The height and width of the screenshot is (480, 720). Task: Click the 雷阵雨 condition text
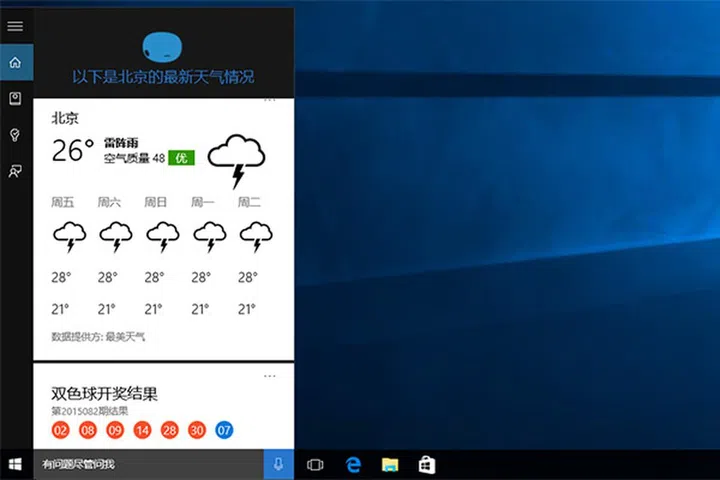[121, 143]
